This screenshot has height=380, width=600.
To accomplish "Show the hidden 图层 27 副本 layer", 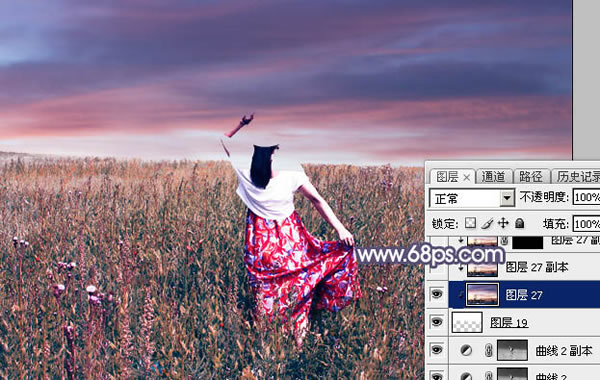I will 437,267.
